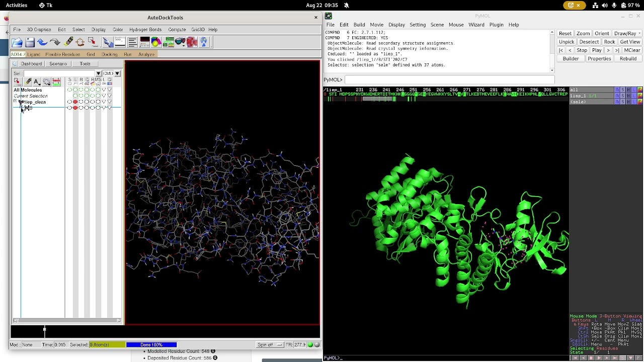Click the Sel entry field in the dashboard

59,73
